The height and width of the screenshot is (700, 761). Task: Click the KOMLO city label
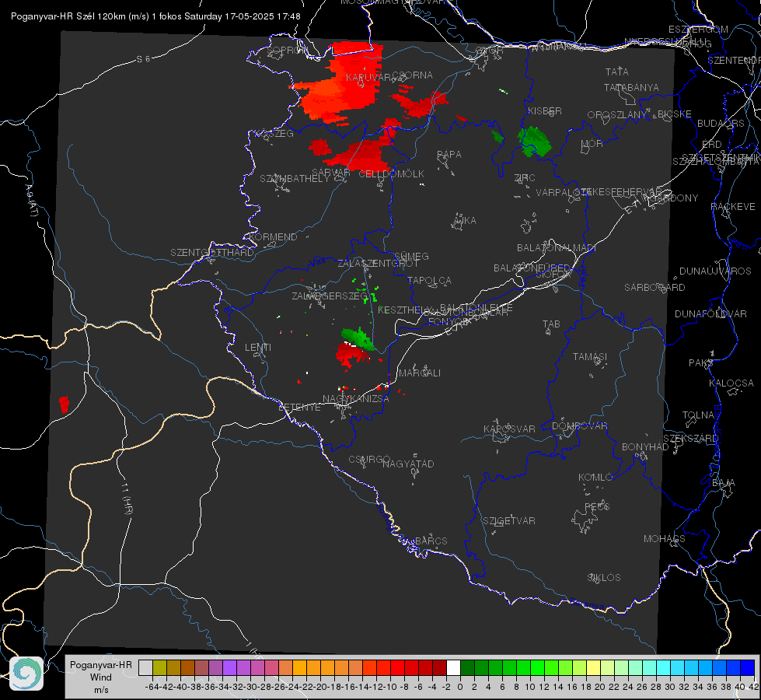tap(595, 478)
